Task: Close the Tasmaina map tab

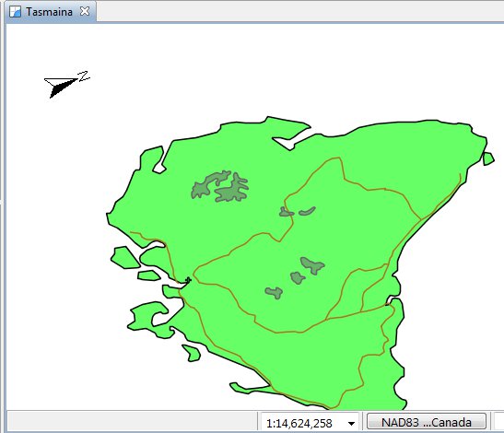Action: coord(85,11)
